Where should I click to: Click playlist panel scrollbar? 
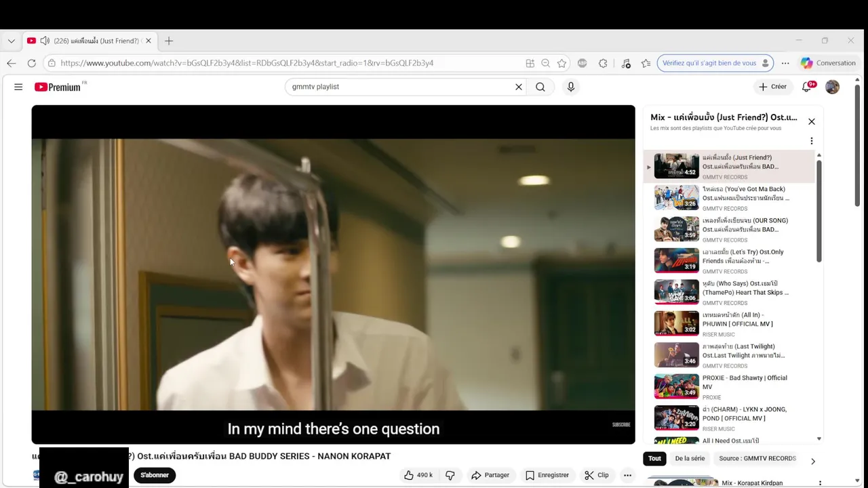tap(819, 210)
